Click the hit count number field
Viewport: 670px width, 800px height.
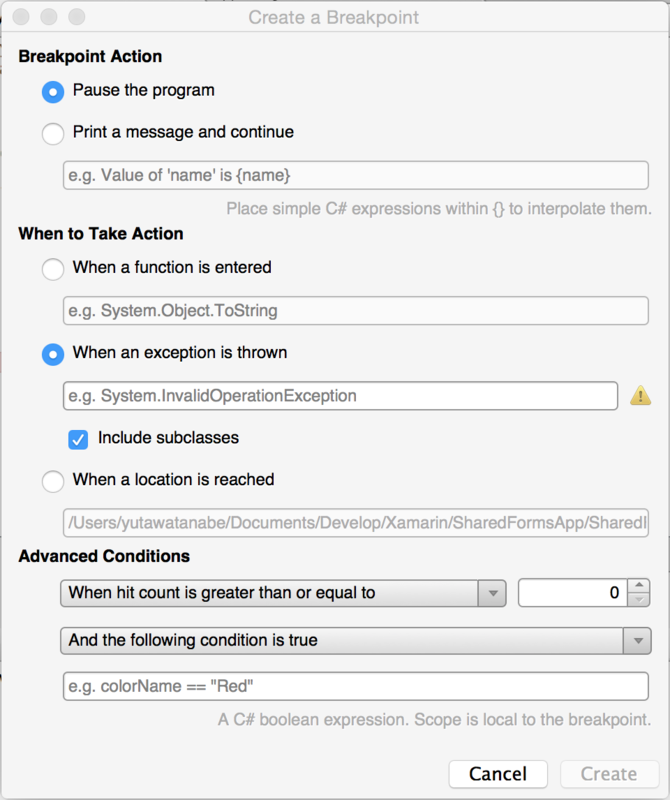click(x=572, y=593)
